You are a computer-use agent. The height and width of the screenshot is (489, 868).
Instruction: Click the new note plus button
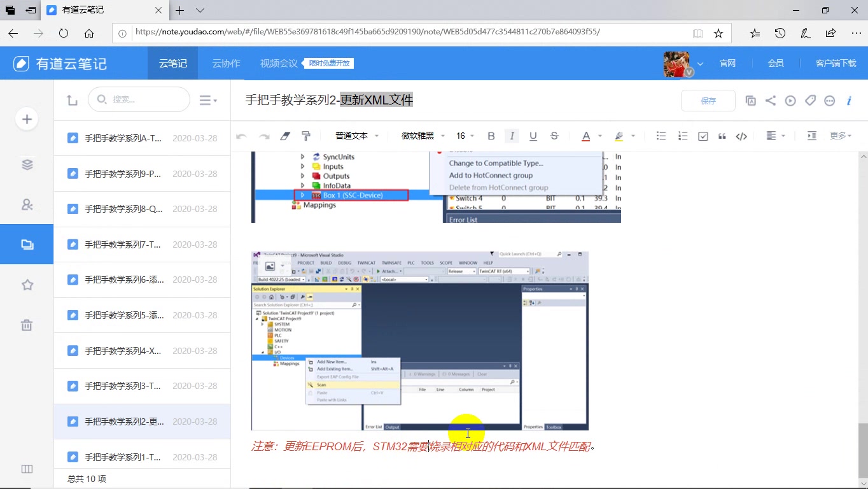point(27,119)
